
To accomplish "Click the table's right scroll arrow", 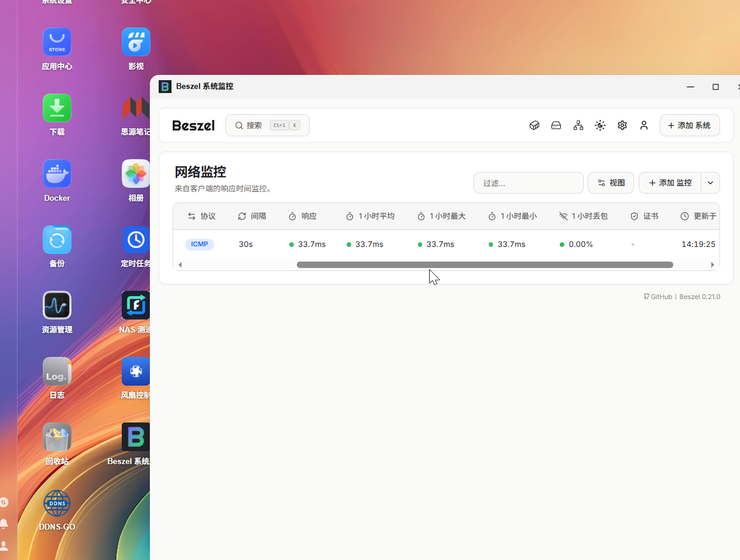I will [x=712, y=264].
